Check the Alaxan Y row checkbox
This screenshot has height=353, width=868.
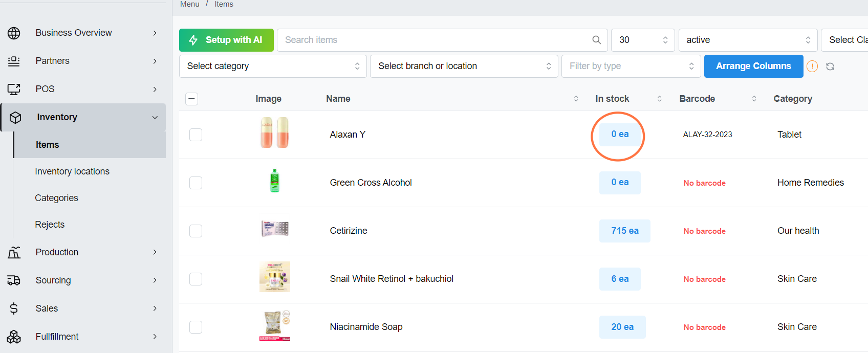196,135
